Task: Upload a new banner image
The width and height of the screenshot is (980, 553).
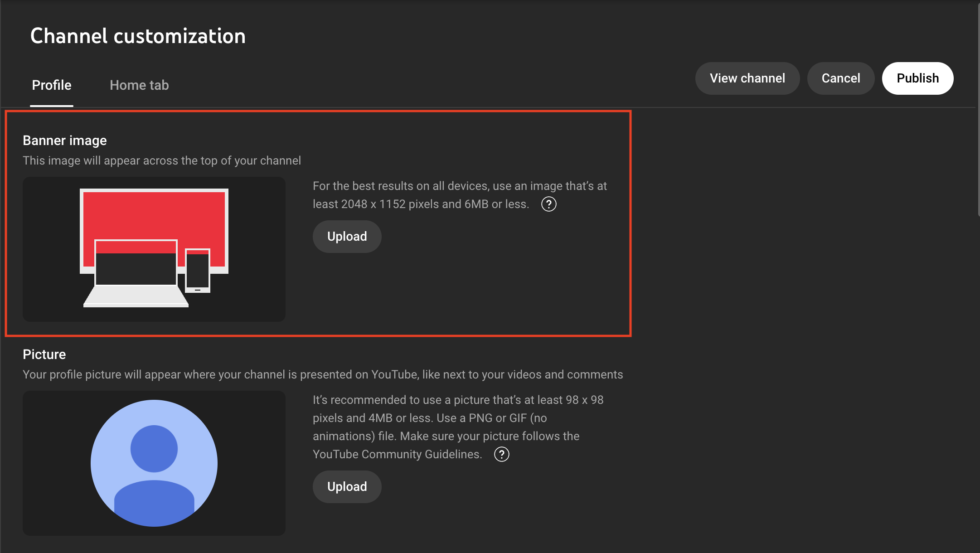Action: [347, 237]
